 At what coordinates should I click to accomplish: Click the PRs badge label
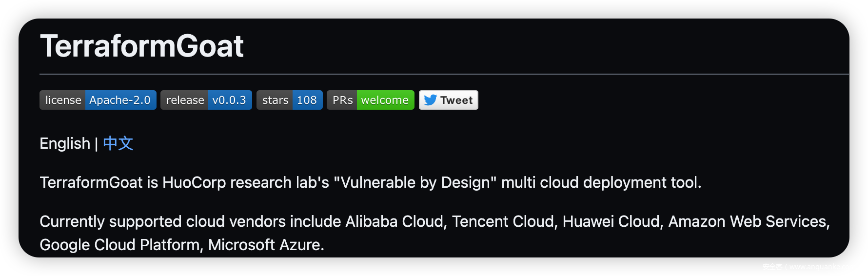(x=342, y=100)
